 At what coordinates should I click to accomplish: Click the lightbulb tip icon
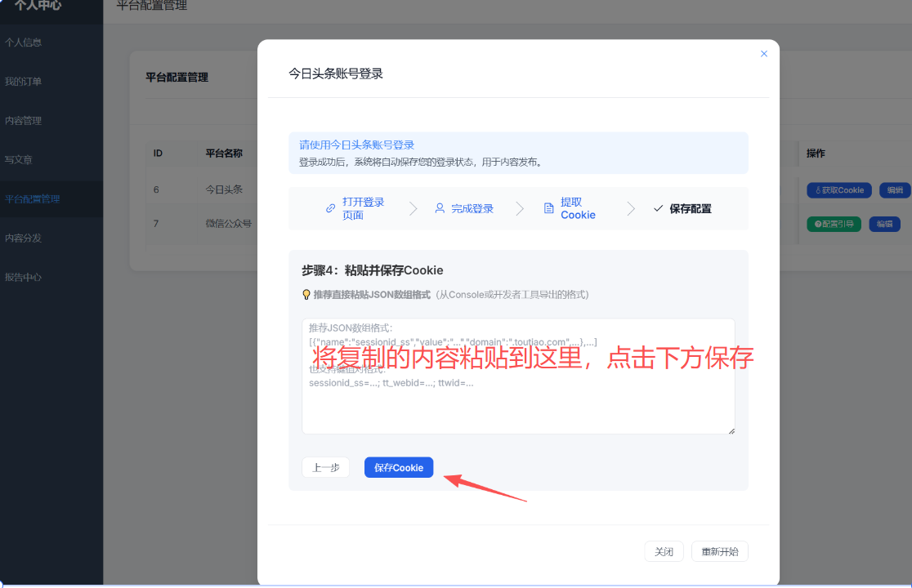[x=306, y=295]
